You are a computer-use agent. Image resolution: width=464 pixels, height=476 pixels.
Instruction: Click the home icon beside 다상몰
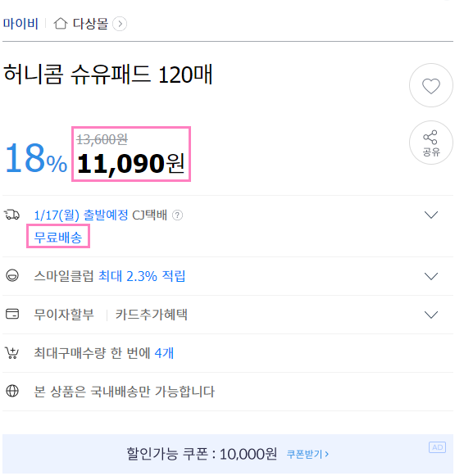tap(61, 24)
